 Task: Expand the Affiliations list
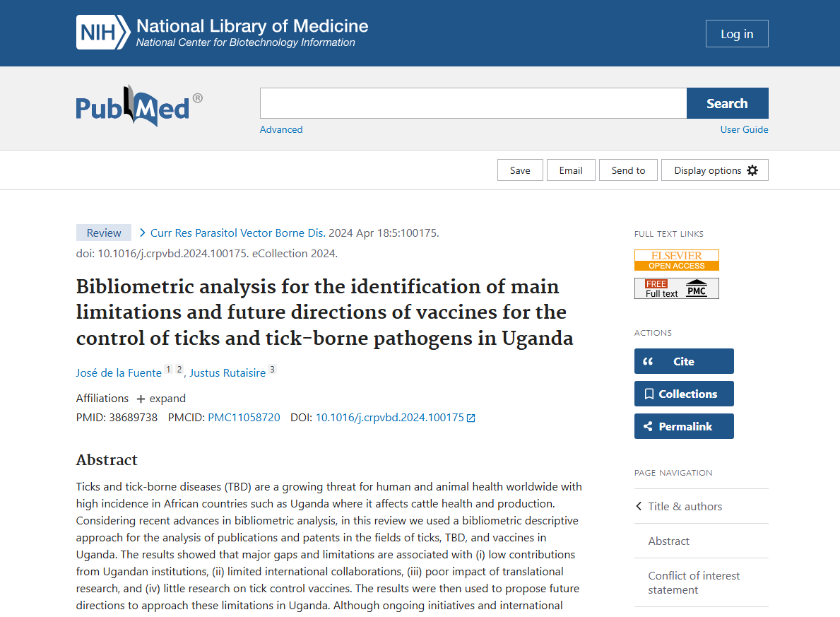click(x=161, y=399)
